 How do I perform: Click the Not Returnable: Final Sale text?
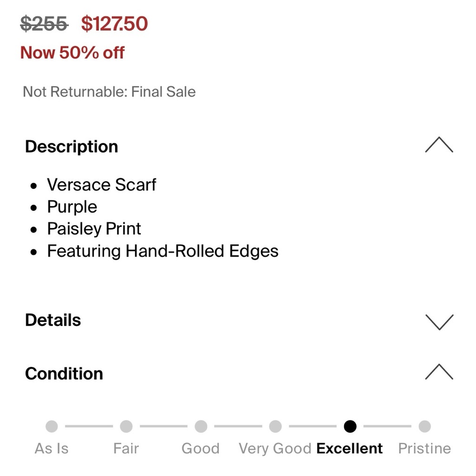(109, 92)
